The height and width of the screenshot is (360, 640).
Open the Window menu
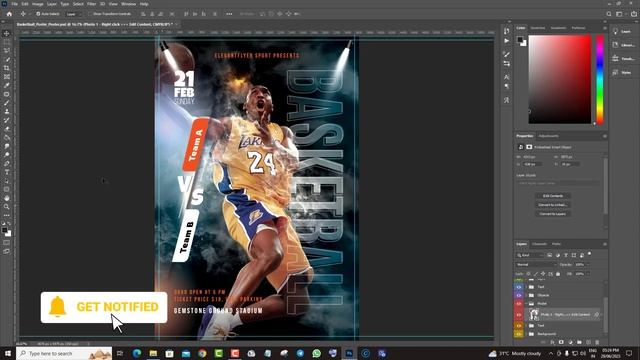click(128, 4)
